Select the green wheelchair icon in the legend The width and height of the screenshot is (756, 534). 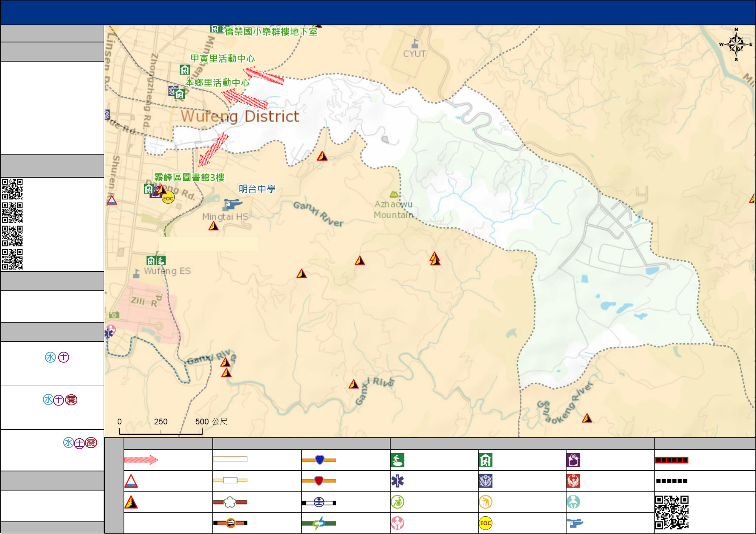coord(397,502)
